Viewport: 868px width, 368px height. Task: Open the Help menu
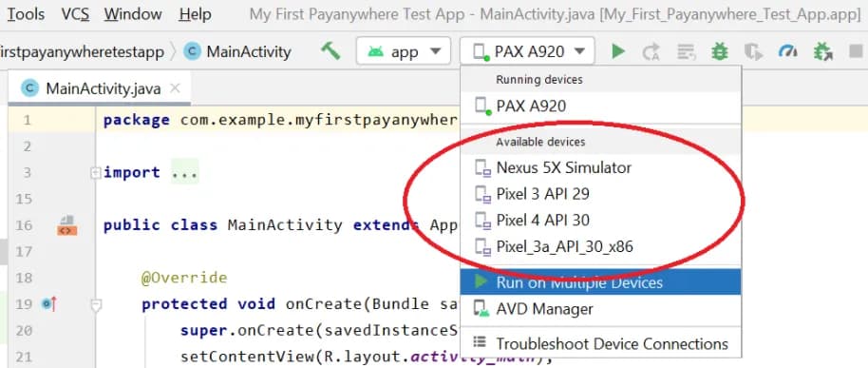[x=195, y=14]
